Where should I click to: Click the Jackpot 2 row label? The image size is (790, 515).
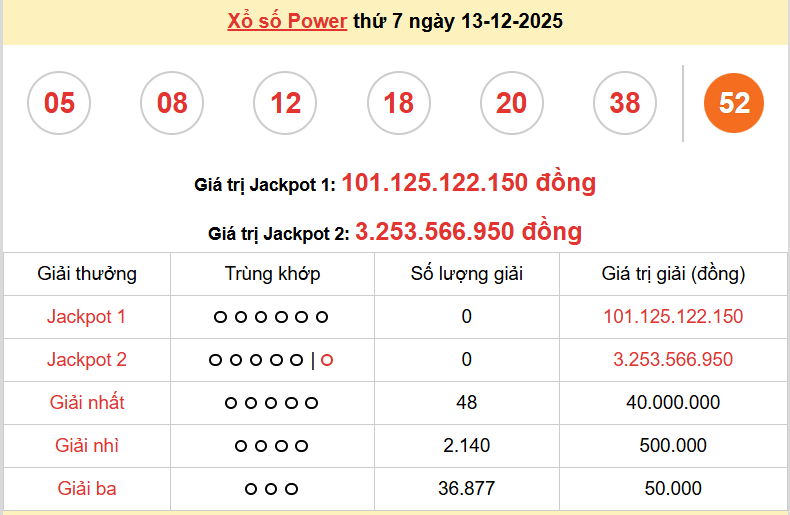87,360
